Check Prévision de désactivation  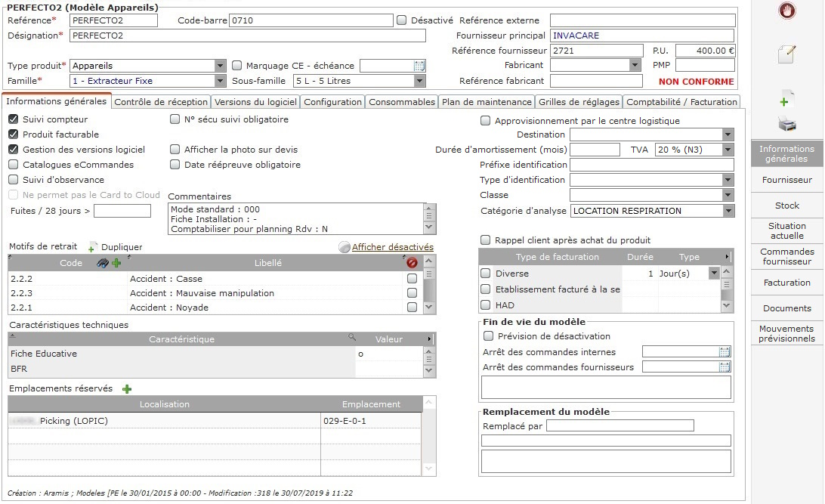click(488, 335)
